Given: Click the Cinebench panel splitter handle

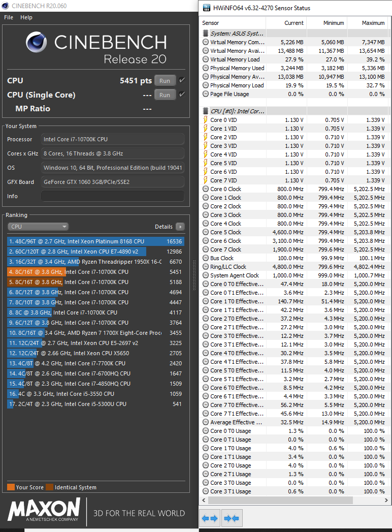Looking at the screenshot, I should pos(194,275).
